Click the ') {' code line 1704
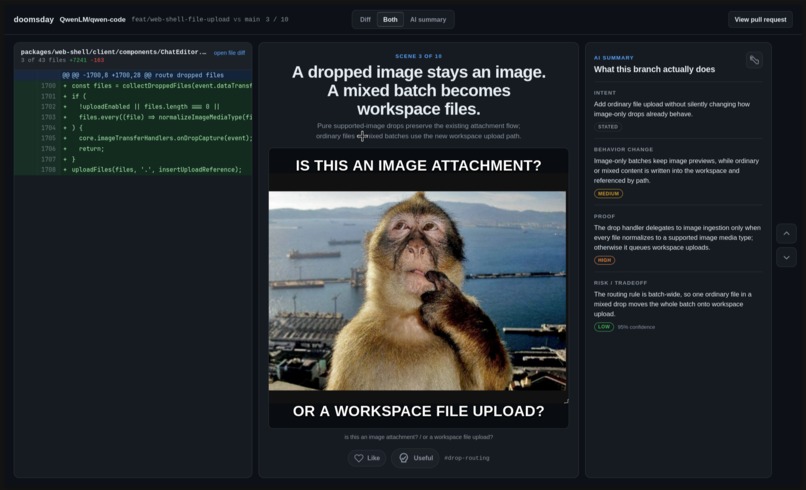This screenshot has height=490, width=806. click(133, 128)
